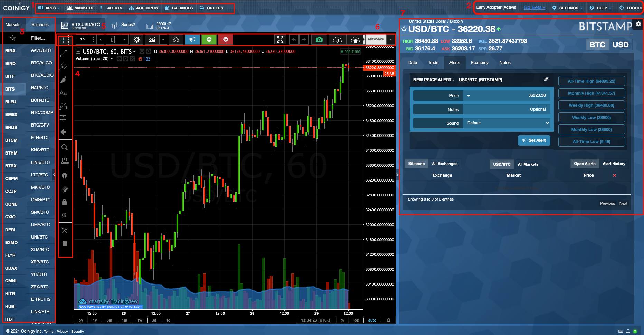The height and width of the screenshot is (335, 644).
Task: Click the Notes Optional input field
Action: [506, 109]
